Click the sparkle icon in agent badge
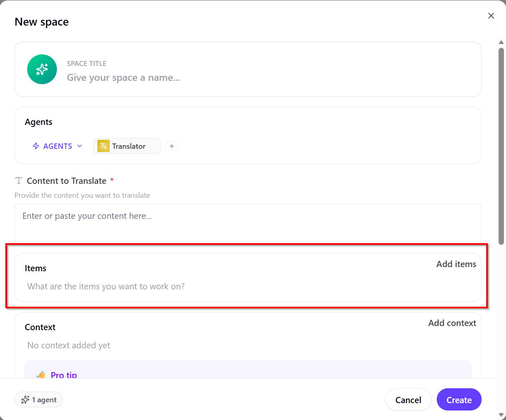 click(25, 400)
